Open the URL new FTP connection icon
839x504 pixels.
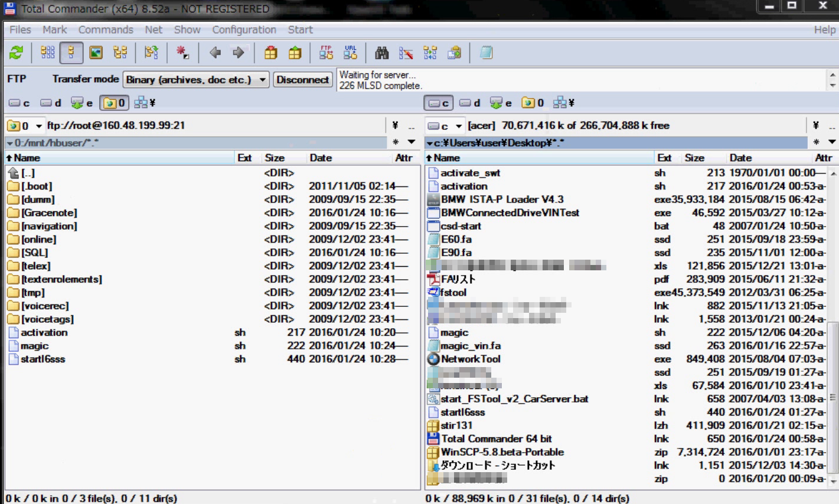[350, 53]
